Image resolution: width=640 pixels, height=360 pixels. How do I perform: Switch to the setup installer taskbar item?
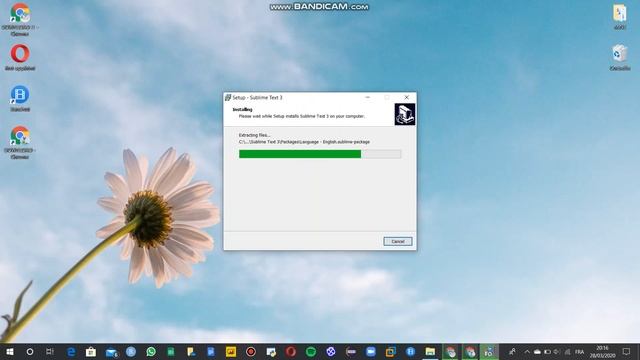click(489, 351)
